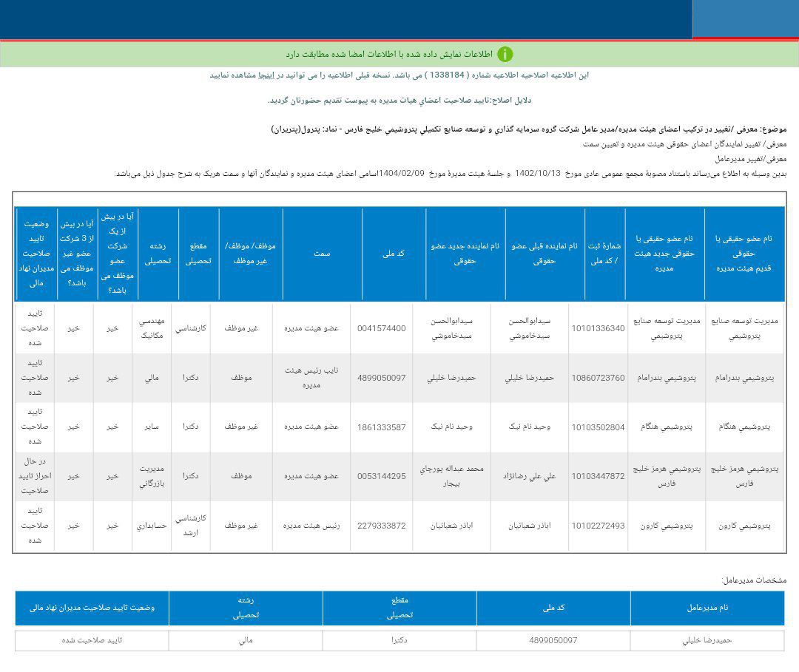This screenshot has height=672, width=799.
Task: Click the 'نام مدیرعامل' header in the CEO table
Action: tap(707, 608)
